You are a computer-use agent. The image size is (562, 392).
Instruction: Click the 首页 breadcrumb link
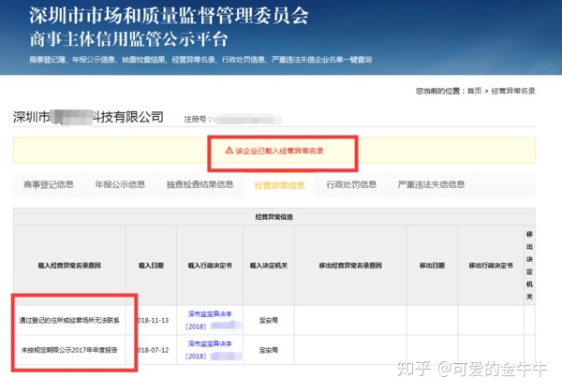(x=474, y=91)
